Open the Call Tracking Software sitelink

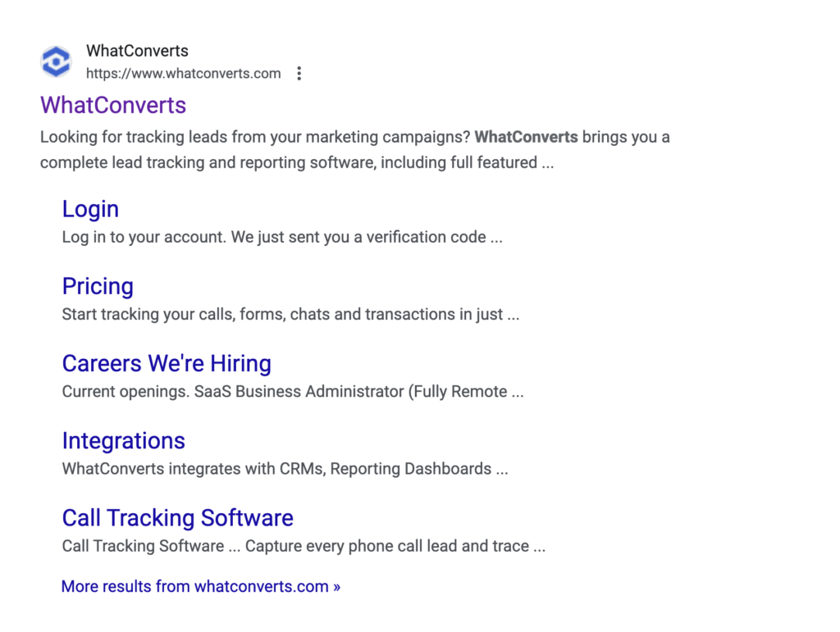178,517
